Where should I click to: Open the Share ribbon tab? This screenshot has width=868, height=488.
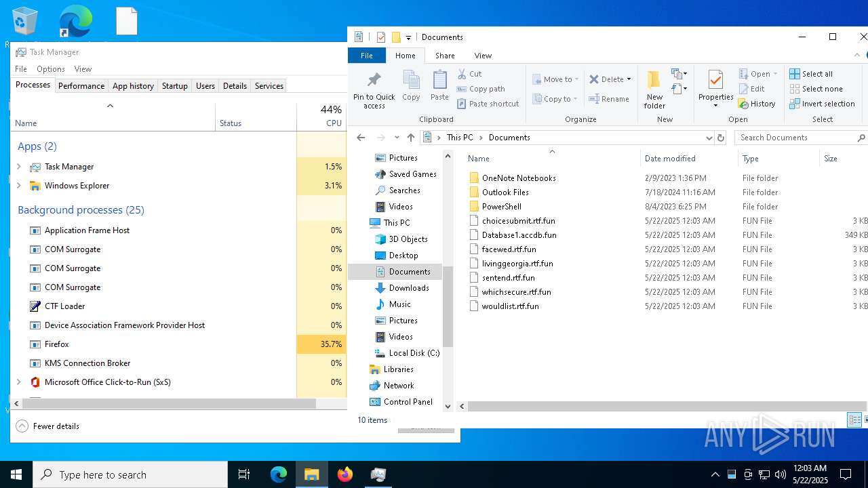(445, 56)
